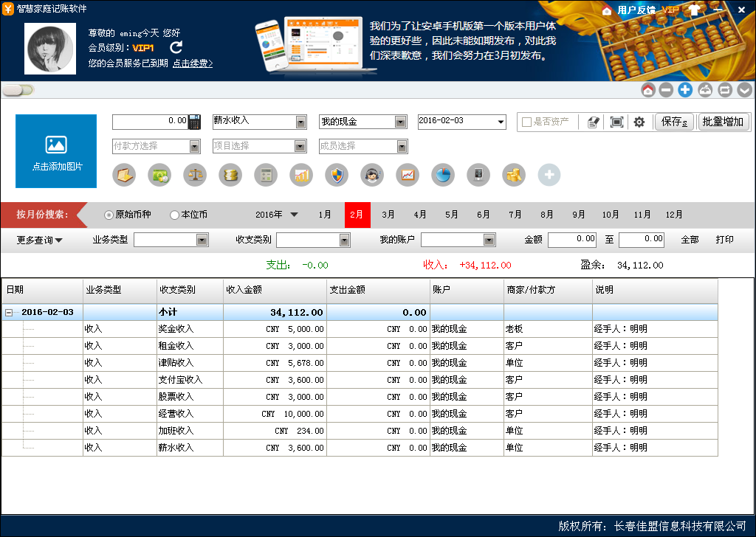Open the calculator icon in circular toolbar
The height and width of the screenshot is (537, 756).
point(266,175)
